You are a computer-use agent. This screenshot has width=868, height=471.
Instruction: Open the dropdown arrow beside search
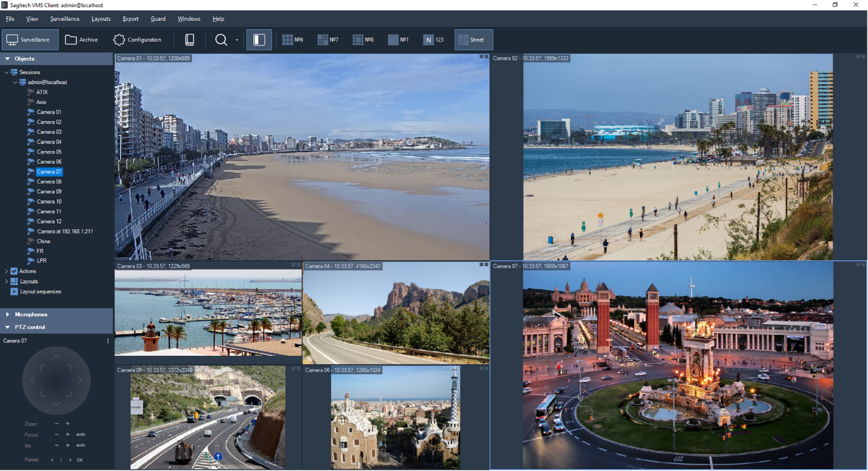(x=237, y=40)
